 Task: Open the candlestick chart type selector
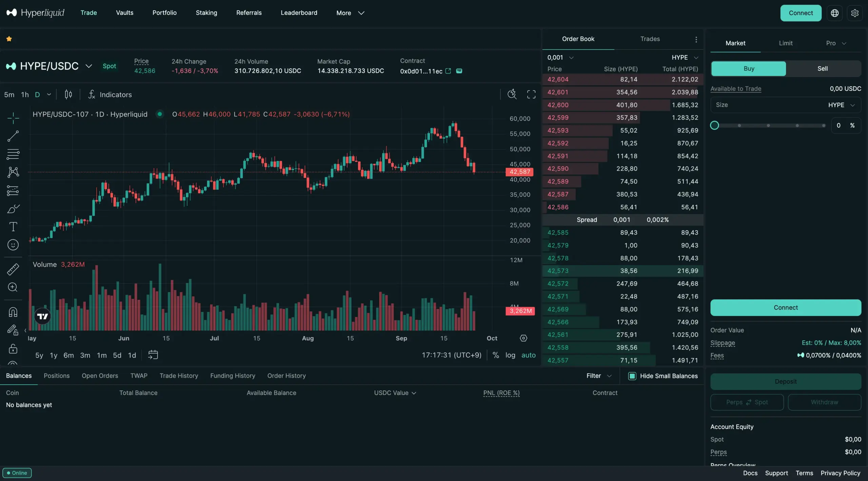[68, 94]
